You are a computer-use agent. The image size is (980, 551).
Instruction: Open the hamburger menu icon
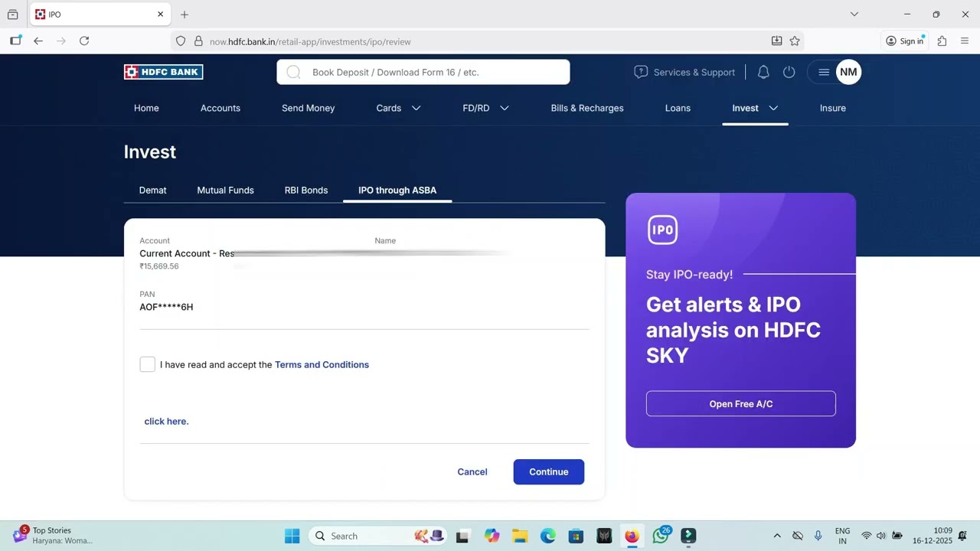[x=824, y=72]
